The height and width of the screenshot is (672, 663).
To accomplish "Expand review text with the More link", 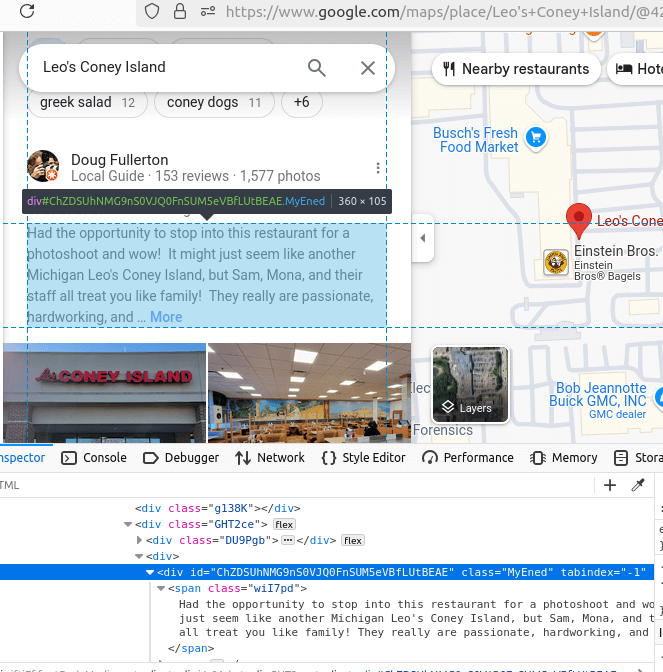I will (166, 317).
